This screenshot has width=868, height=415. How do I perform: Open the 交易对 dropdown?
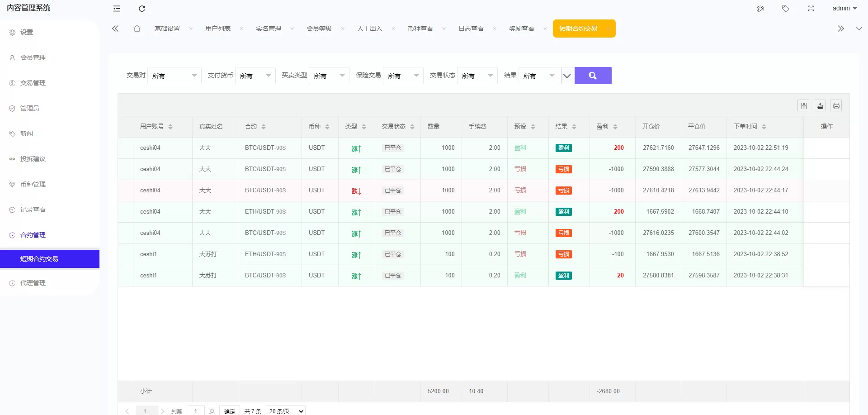[175, 76]
